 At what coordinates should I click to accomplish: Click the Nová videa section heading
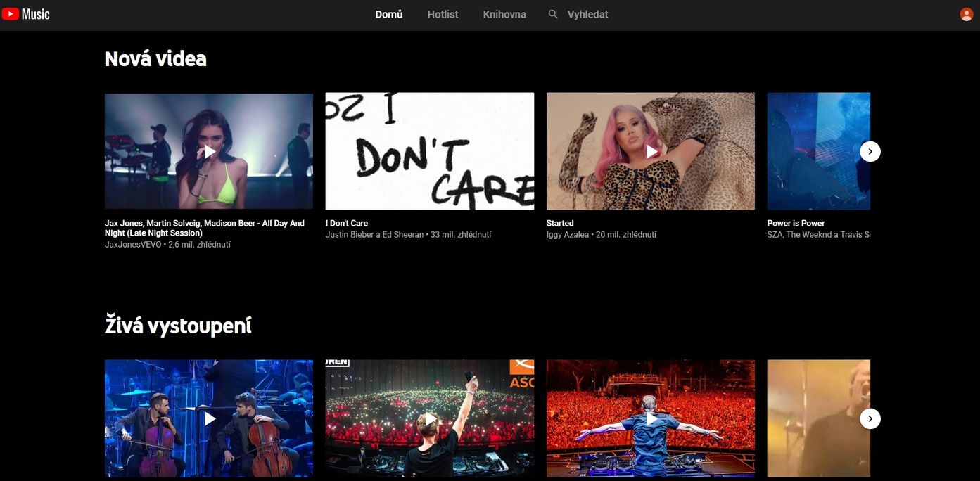coord(155,58)
